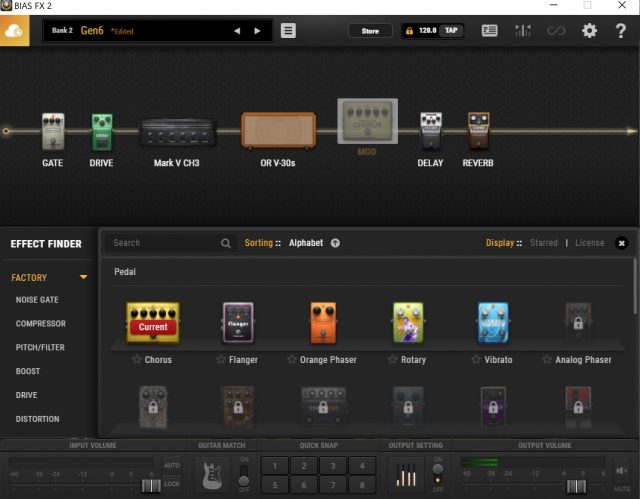The width and height of the screenshot is (640, 499).
Task: Adjust the output volume slider handle
Action: click(x=576, y=486)
